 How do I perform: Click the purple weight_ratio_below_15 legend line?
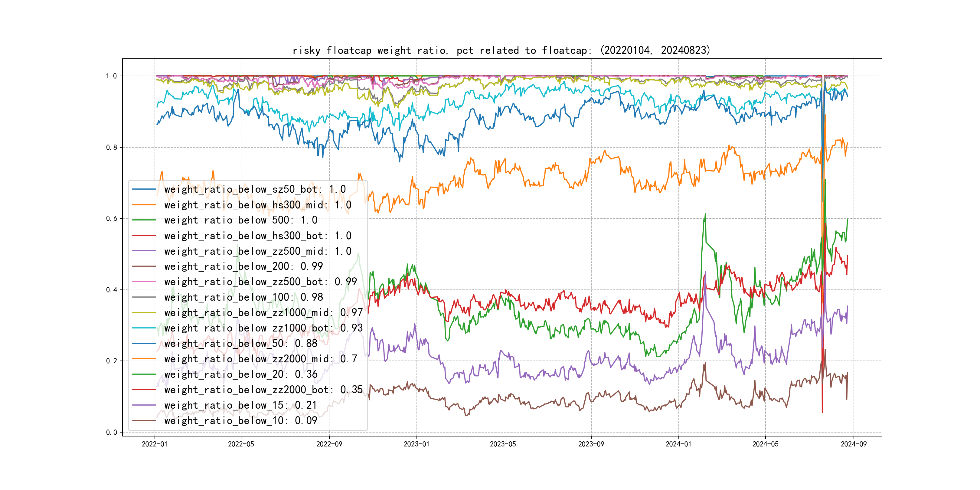[x=144, y=405]
